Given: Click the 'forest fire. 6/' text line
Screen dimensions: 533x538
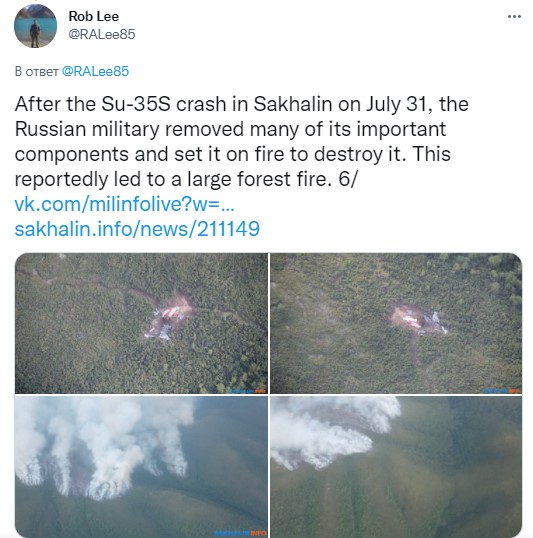Looking at the screenshot, I should tap(298, 179).
